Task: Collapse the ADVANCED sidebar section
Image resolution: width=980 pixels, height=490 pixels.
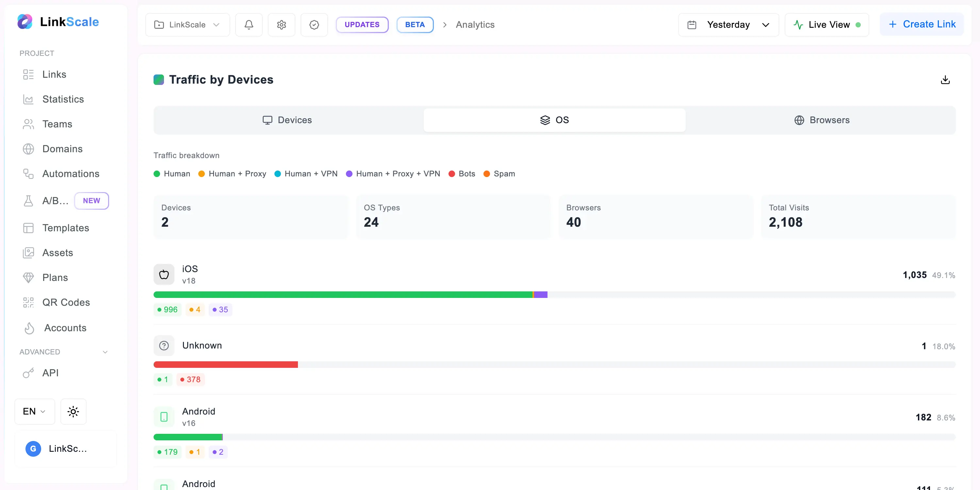Action: point(105,351)
